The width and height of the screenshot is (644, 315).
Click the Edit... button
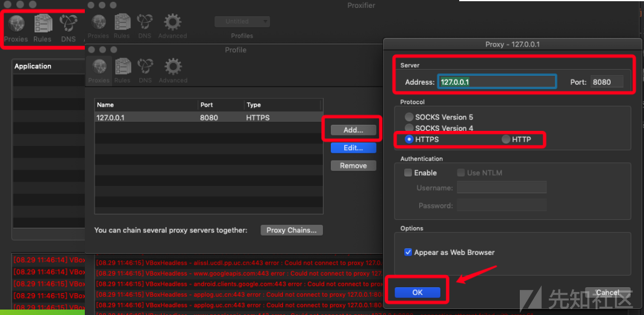[353, 148]
